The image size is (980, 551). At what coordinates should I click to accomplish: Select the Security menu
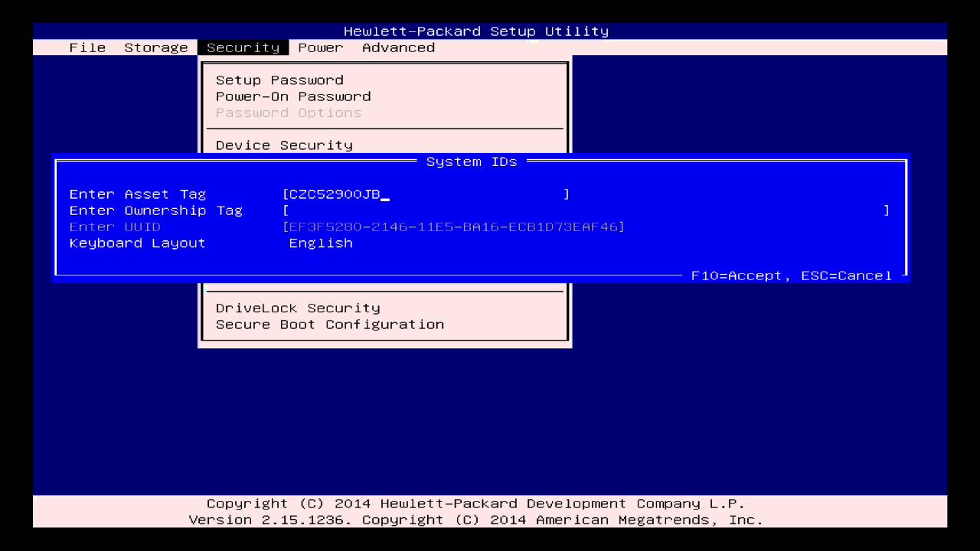243,47
